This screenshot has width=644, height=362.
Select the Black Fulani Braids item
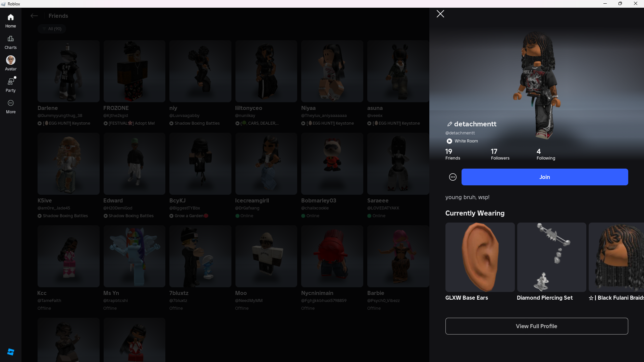616,257
